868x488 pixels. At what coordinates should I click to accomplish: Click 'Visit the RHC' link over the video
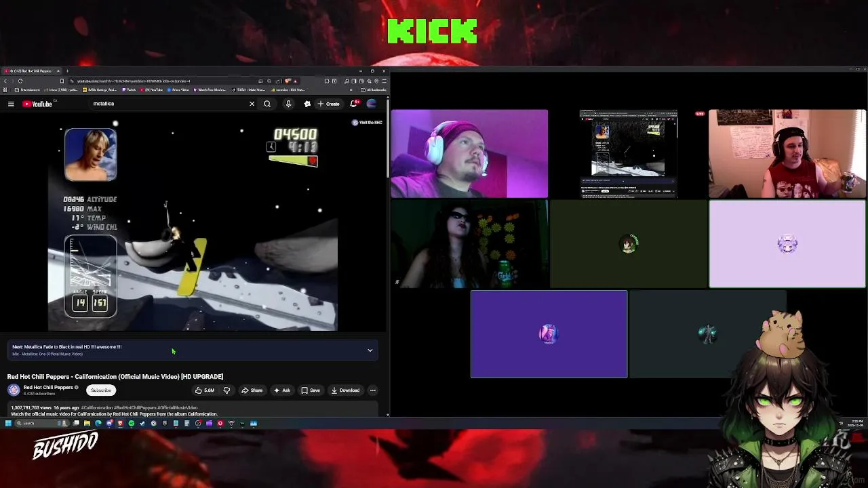tap(367, 123)
